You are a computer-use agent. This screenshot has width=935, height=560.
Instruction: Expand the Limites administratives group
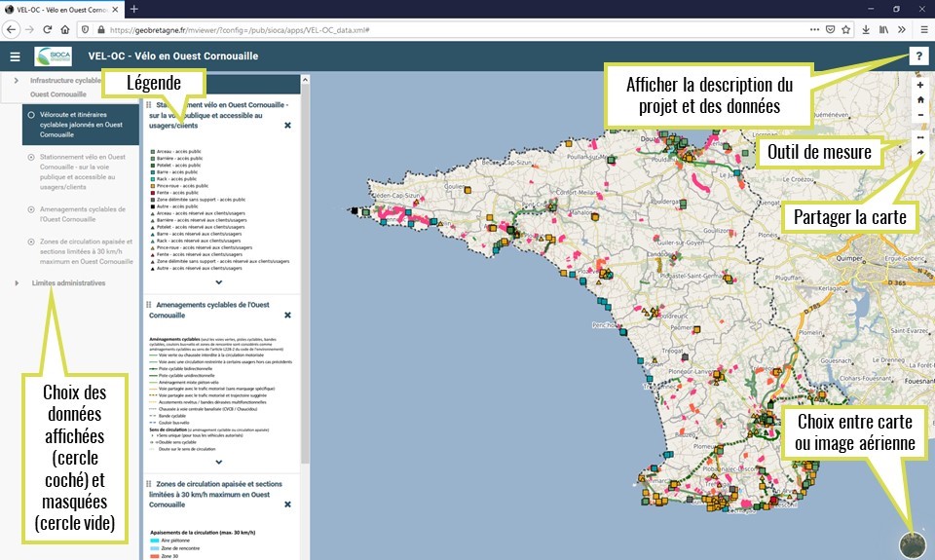click(17, 283)
